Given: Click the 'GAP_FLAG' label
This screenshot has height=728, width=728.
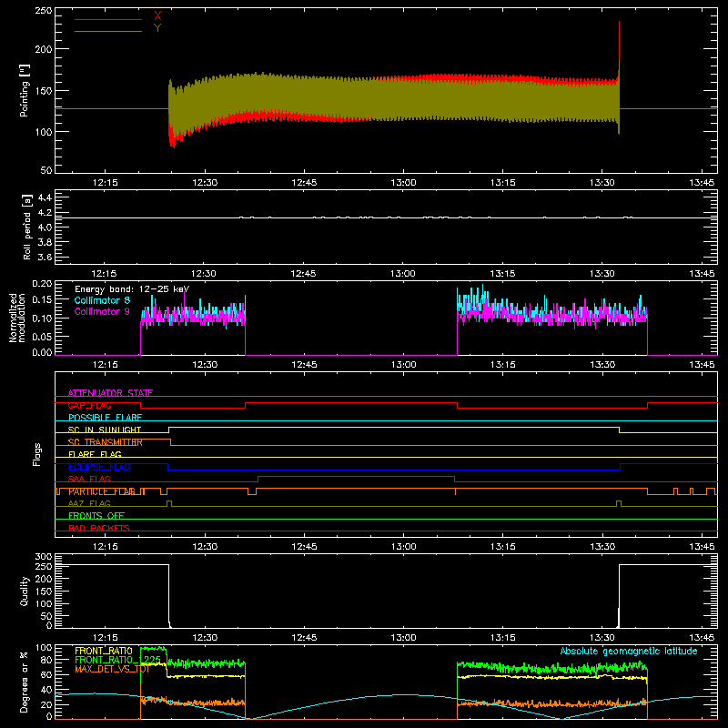Looking at the screenshot, I should pos(89,405).
